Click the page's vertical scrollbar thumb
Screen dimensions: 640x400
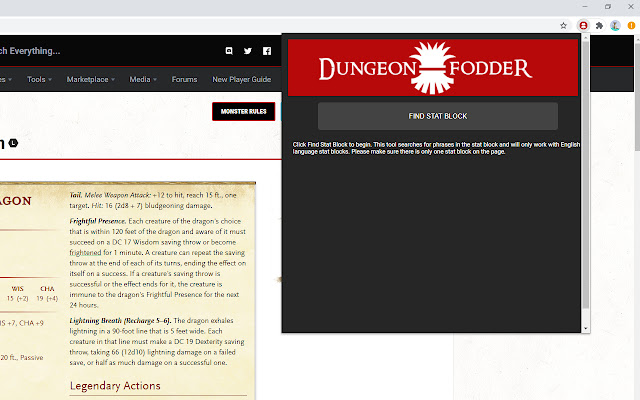point(637,96)
